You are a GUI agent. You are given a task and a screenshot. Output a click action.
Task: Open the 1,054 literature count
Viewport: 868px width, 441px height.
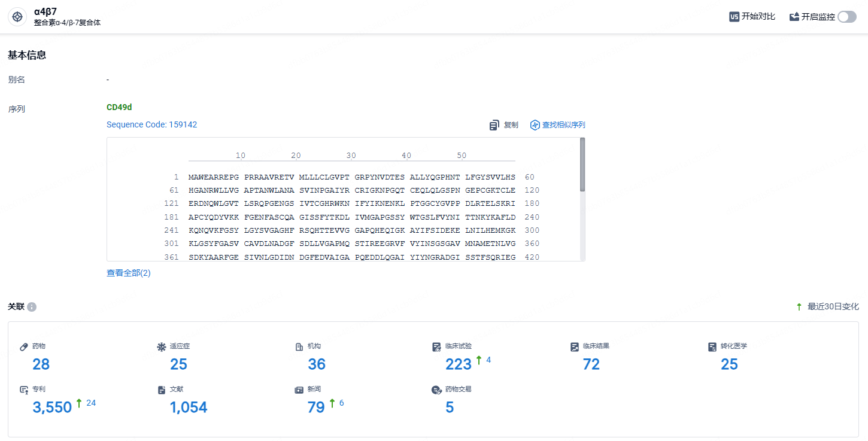click(189, 407)
